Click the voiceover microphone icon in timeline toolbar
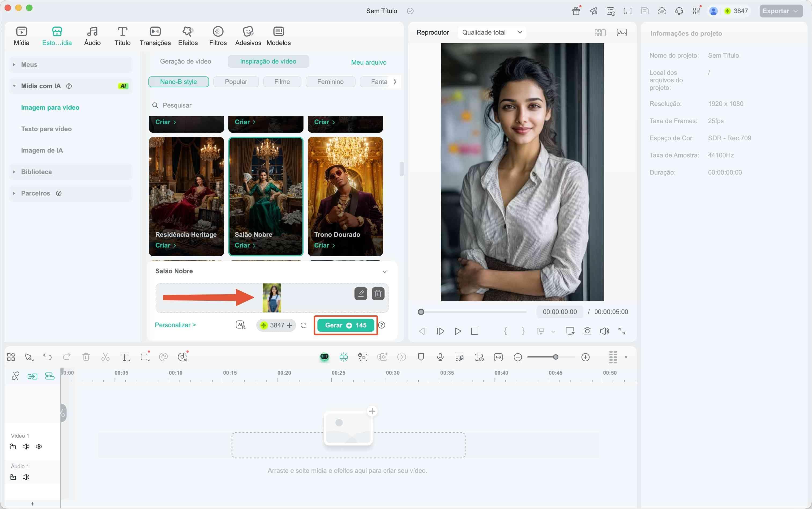The height and width of the screenshot is (509, 812). pyautogui.click(x=440, y=357)
